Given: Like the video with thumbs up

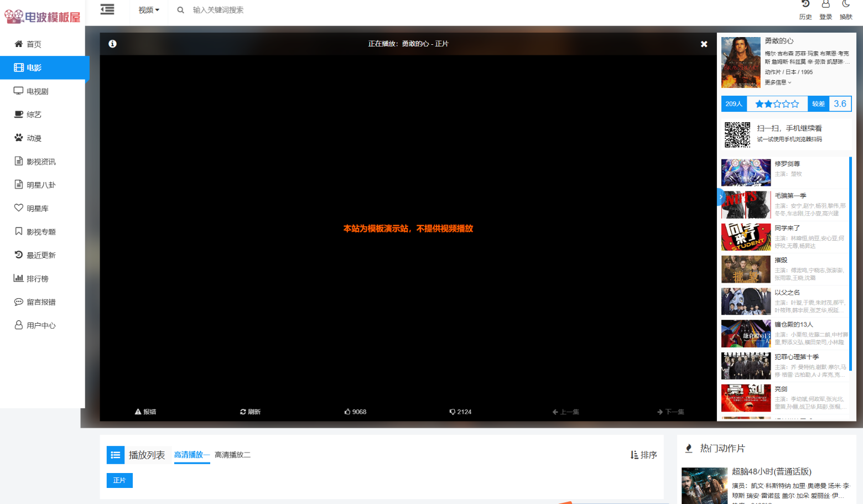Looking at the screenshot, I should click(x=355, y=412).
